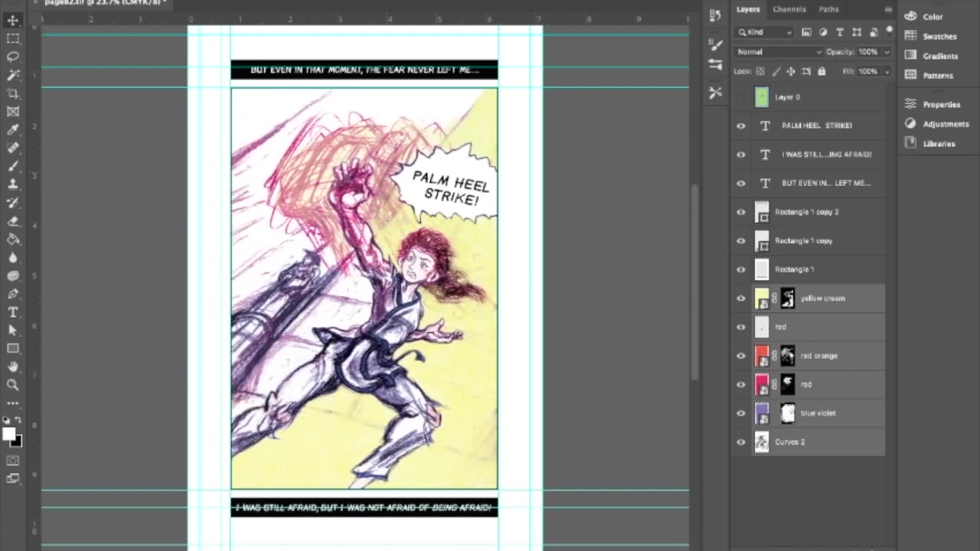Select the Rectangle shape tool
This screenshot has height=551, width=980.
13,349
